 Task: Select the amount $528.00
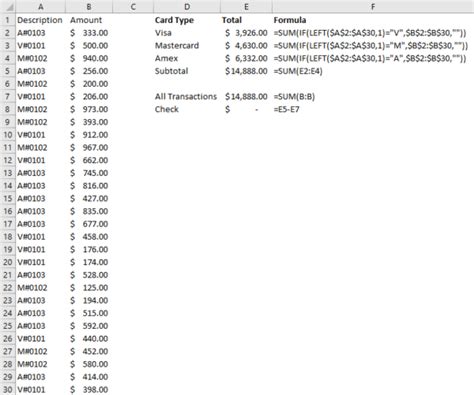click(x=89, y=275)
